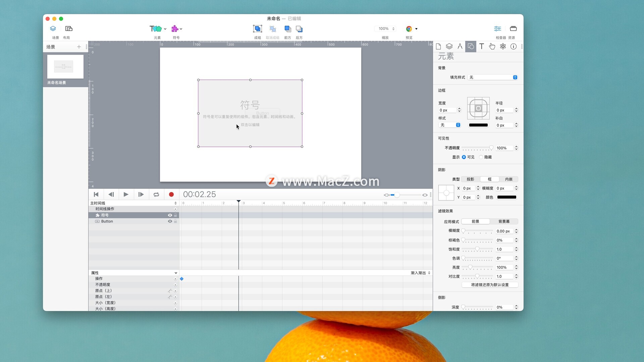Viewport: 644px width, 362px height.
Task: Open Symbols menu dropdown arrow
Action: click(x=181, y=29)
